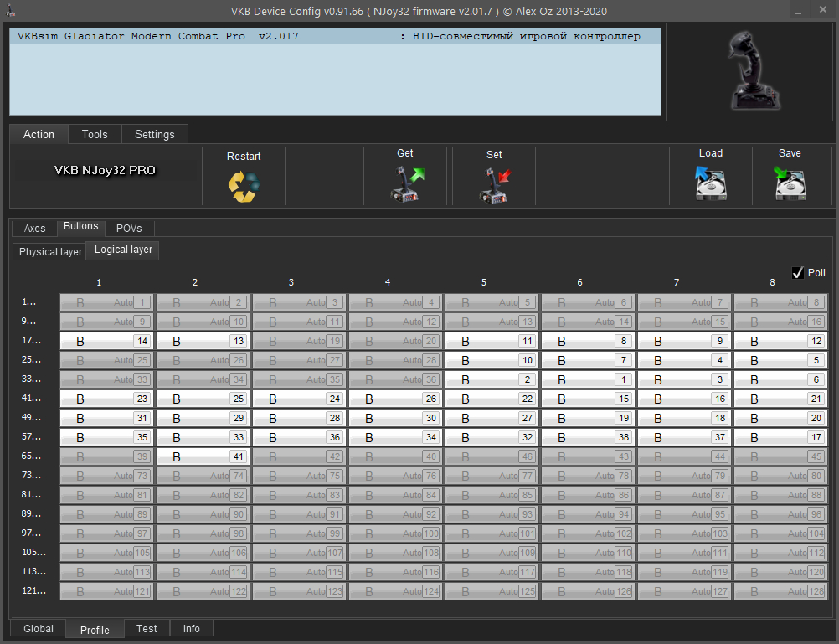Click button cell mapped to 41

click(203, 456)
